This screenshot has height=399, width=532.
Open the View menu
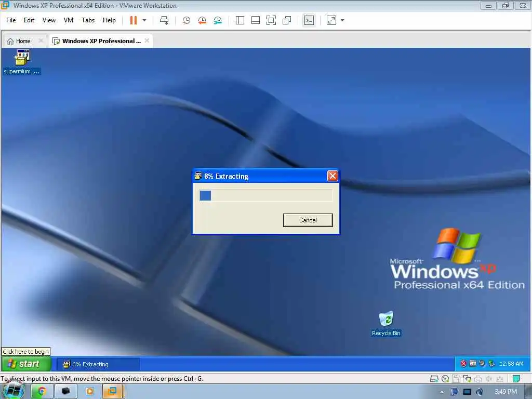pyautogui.click(x=49, y=20)
